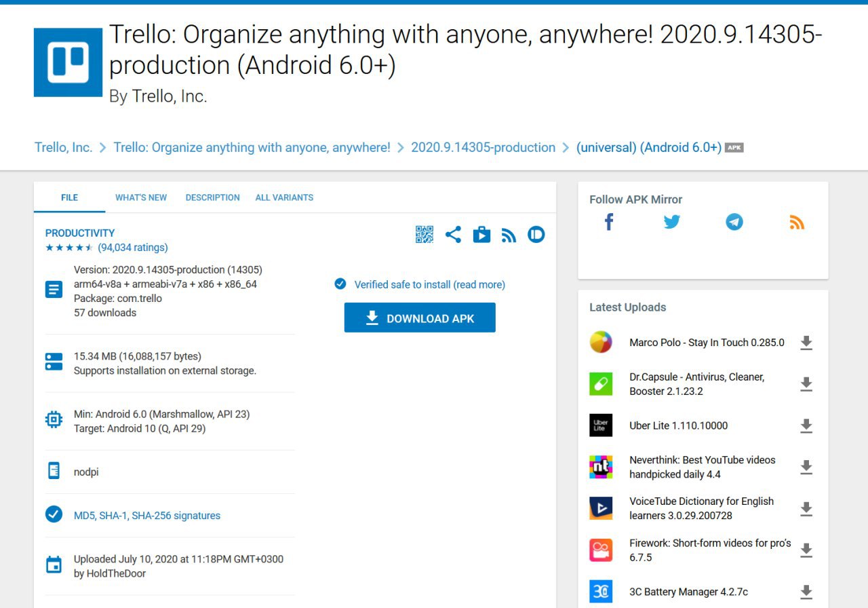Click the Trello, Inc. breadcrumb link
Screen dimensions: 868x608
[64, 147]
